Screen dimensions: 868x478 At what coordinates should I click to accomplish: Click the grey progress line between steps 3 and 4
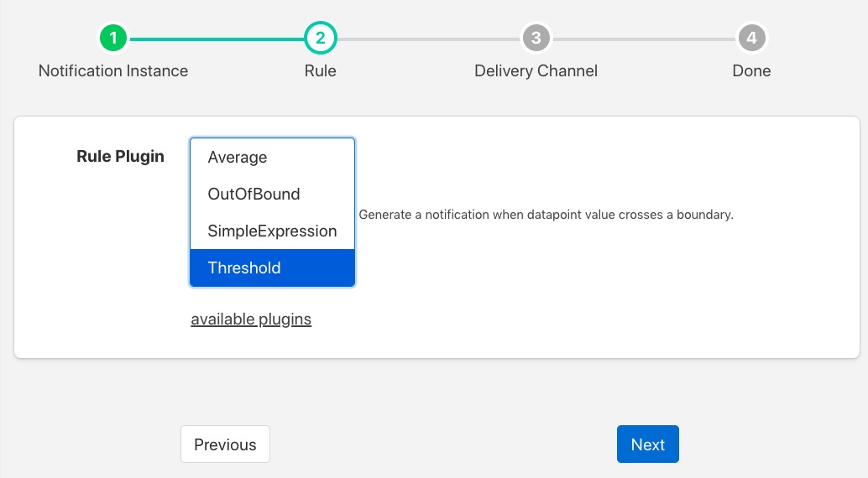(644, 39)
